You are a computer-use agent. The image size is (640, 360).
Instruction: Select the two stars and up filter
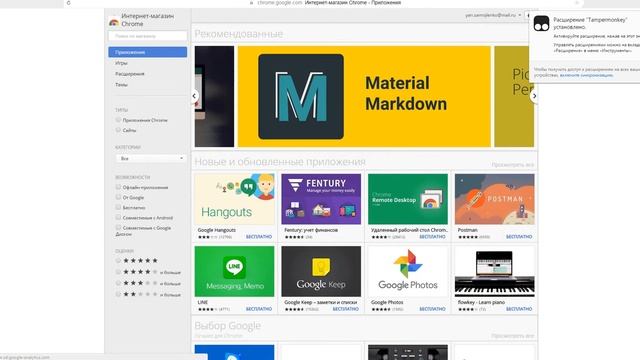[x=118, y=294]
